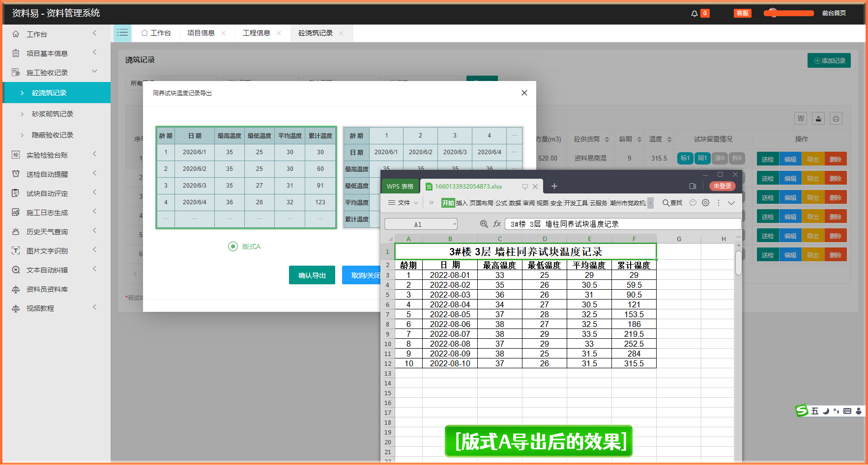Image resolution: width=868 pixels, height=465 pixels.
Task: Click the WPS window layout icon
Action: (693, 186)
